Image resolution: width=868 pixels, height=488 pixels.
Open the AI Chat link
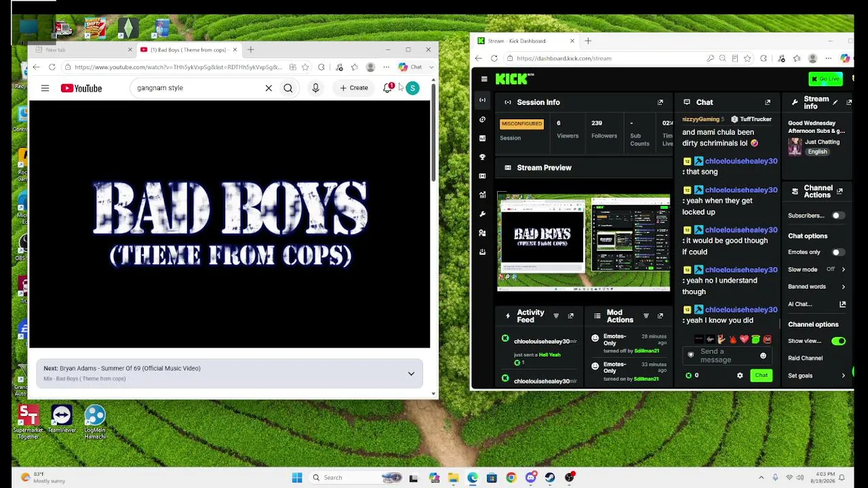[816, 304]
